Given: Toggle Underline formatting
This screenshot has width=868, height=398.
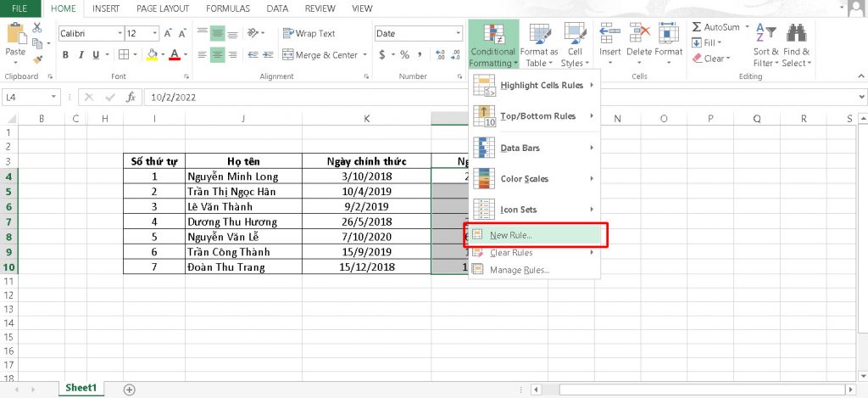Looking at the screenshot, I should pyautogui.click(x=96, y=55).
